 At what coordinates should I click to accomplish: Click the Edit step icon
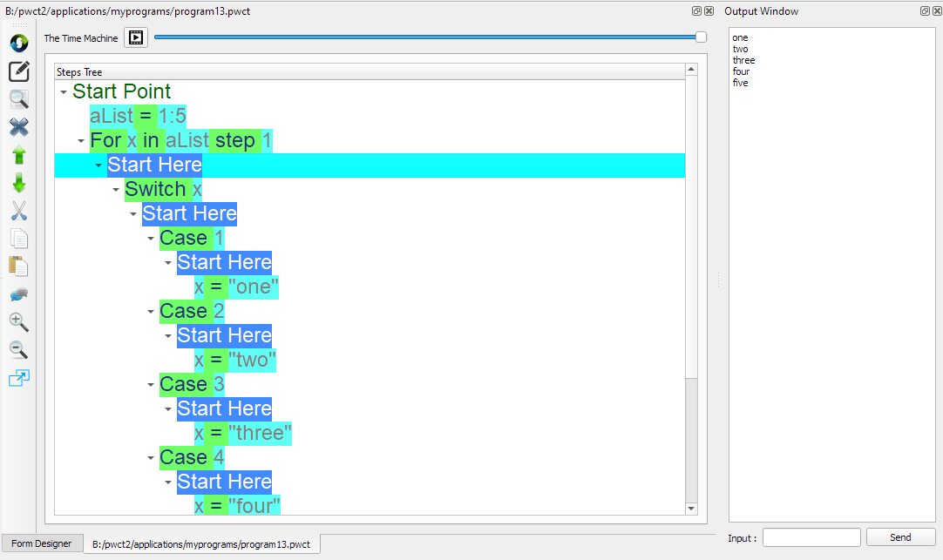tap(18, 71)
